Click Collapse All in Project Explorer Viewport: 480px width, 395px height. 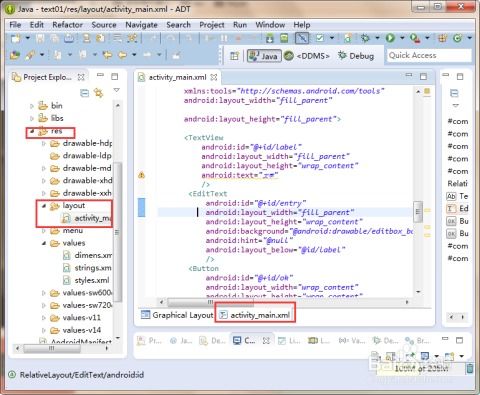pyautogui.click(x=85, y=93)
